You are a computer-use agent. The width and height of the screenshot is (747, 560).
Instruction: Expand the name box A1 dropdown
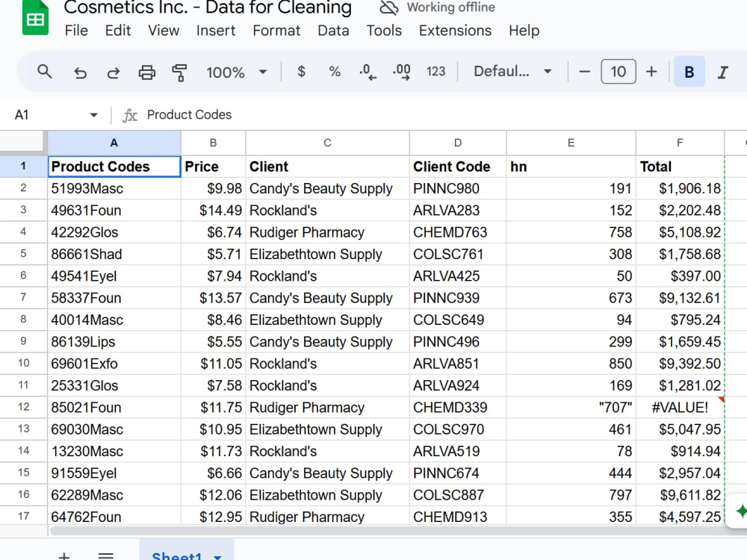pyautogui.click(x=93, y=115)
